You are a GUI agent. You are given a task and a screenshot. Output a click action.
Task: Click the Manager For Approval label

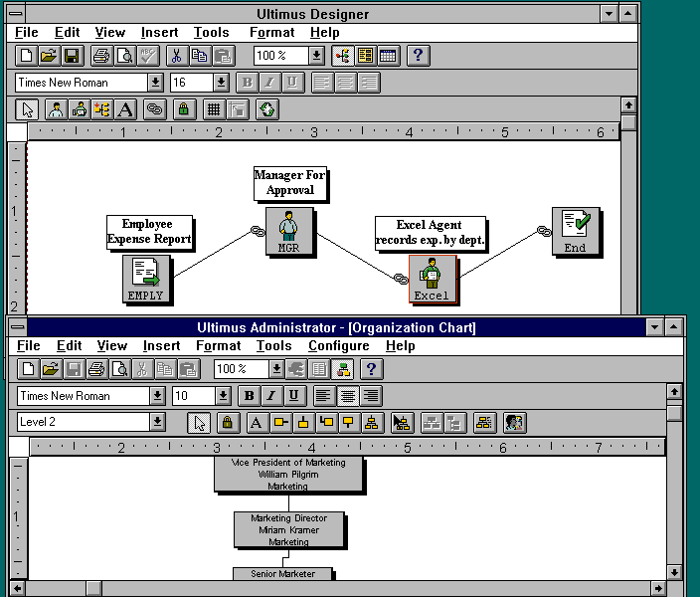(x=290, y=183)
